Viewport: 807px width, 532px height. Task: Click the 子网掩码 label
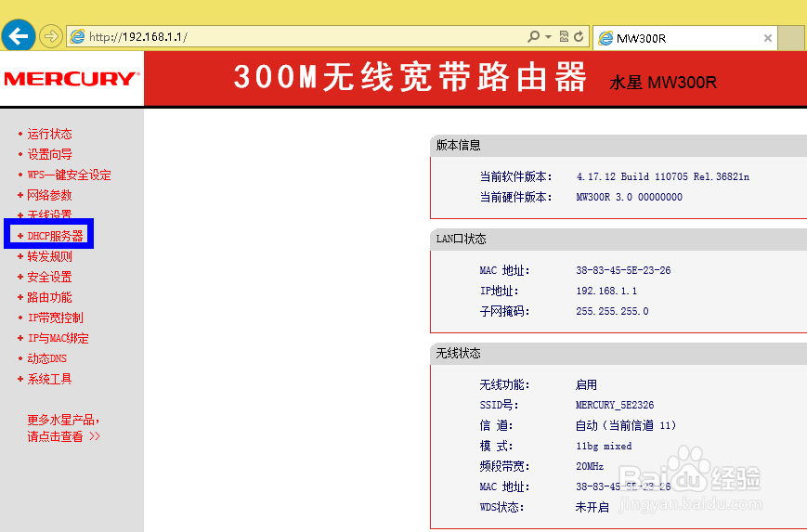pos(504,311)
